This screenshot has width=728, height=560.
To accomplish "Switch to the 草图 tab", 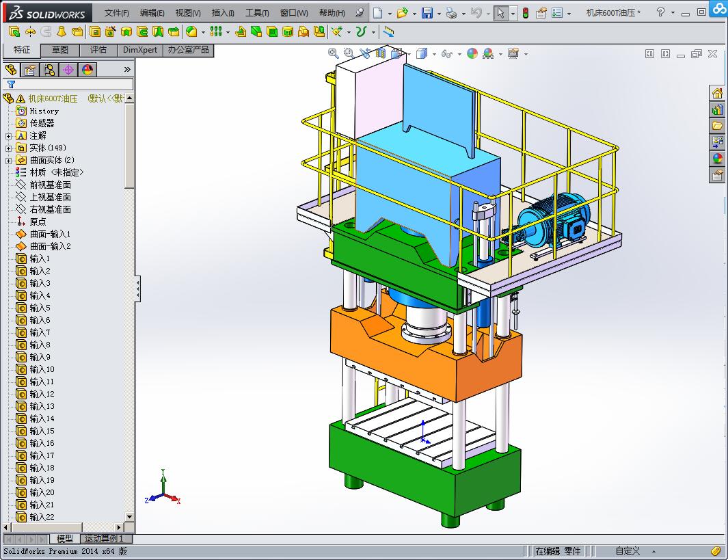I will tap(60, 50).
